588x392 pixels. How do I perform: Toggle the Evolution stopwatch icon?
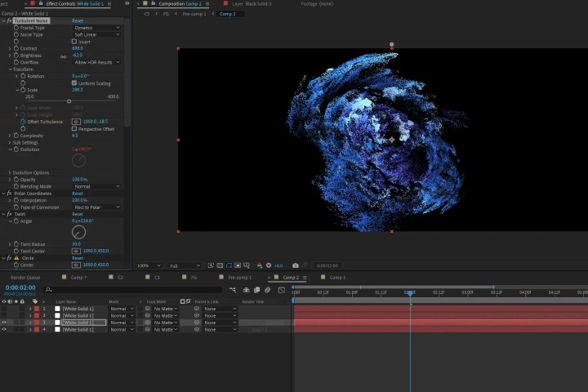click(x=16, y=149)
